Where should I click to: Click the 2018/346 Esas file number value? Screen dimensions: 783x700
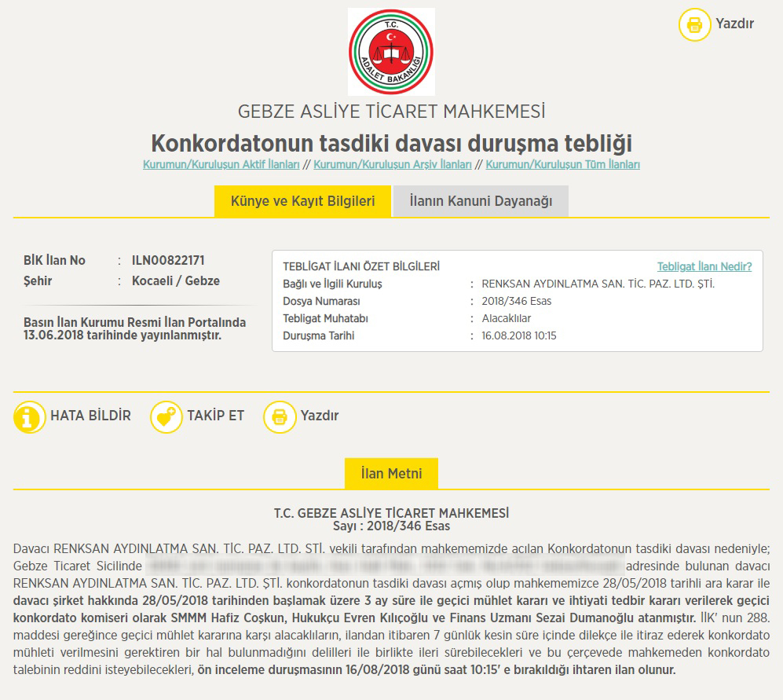516,302
